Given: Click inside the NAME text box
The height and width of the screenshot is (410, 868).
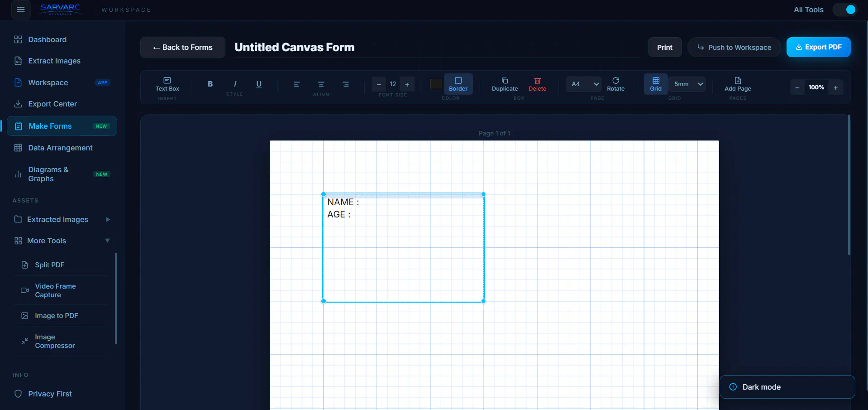Looking at the screenshot, I should 404,247.
